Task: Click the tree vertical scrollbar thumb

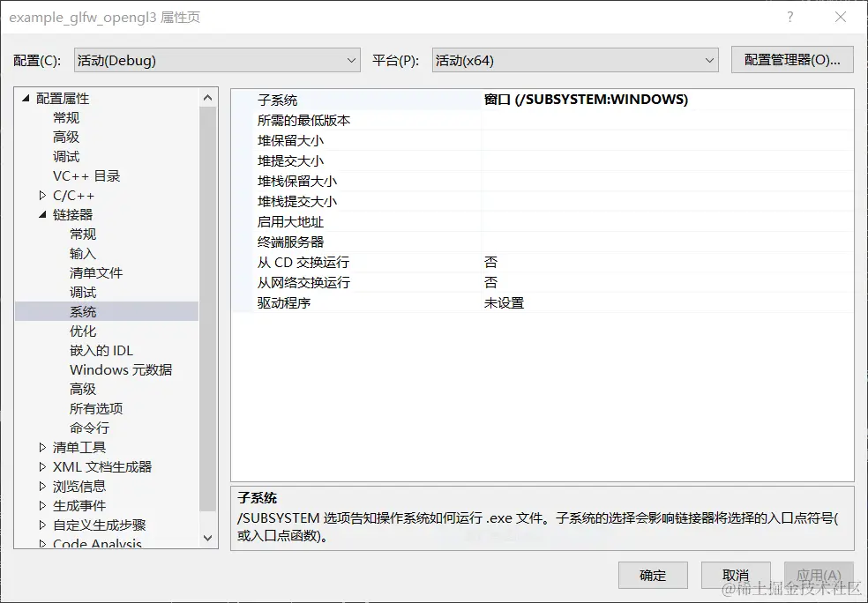Action: (x=207, y=309)
